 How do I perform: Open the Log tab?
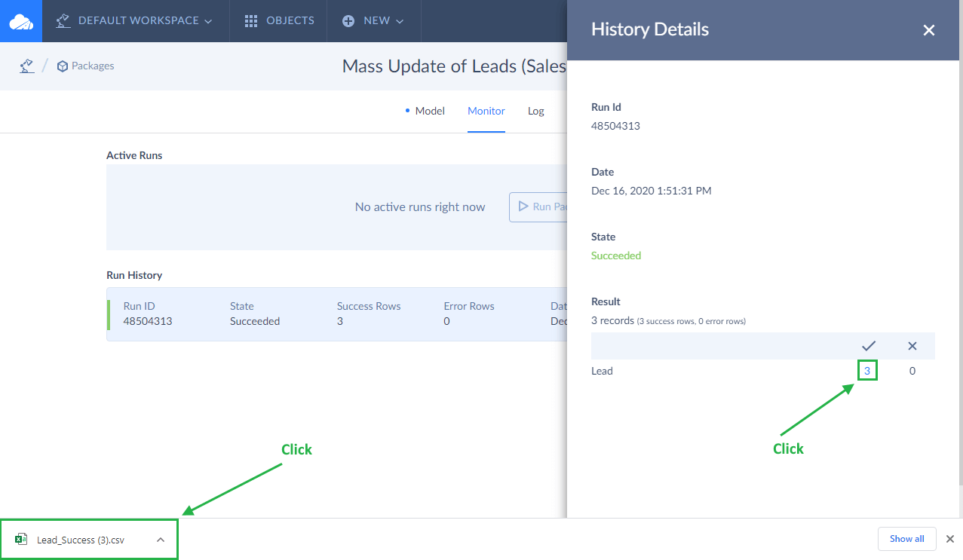click(x=535, y=111)
